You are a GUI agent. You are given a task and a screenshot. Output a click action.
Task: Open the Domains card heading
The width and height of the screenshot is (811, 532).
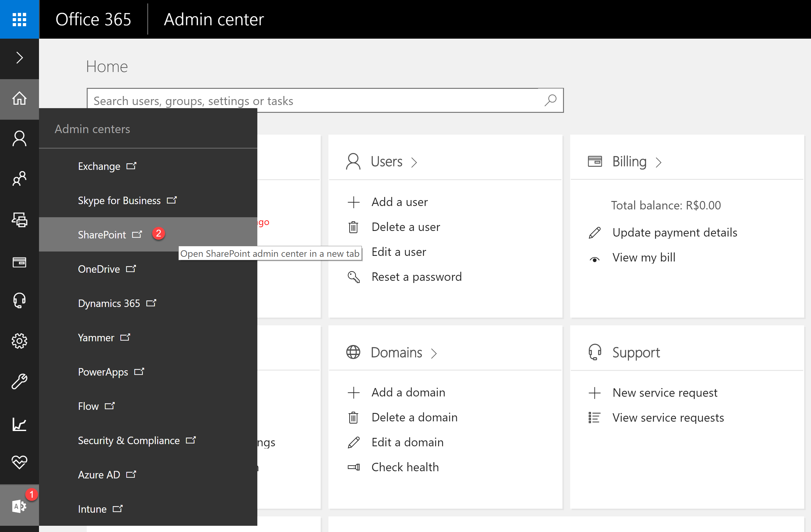(396, 352)
